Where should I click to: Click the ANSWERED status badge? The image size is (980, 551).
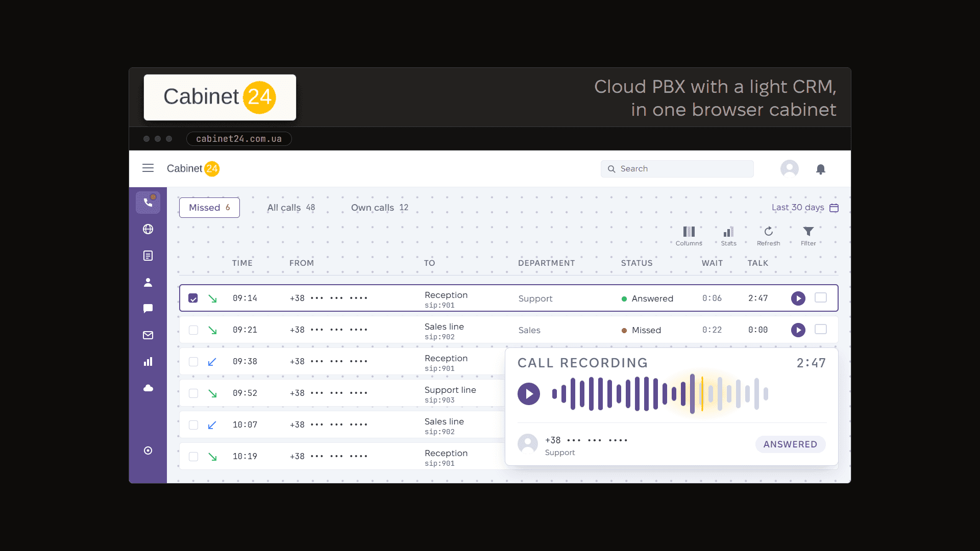790,444
